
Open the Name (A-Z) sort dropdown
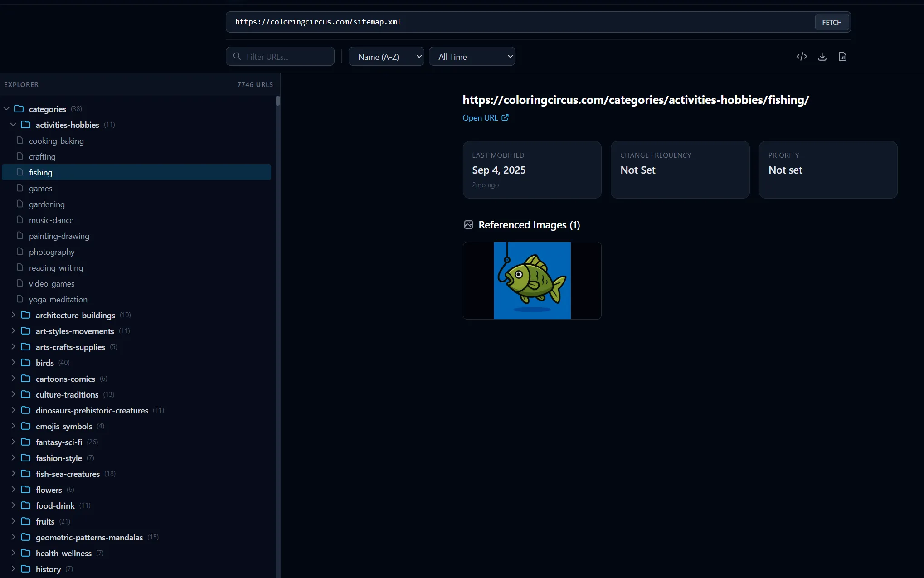(x=386, y=56)
